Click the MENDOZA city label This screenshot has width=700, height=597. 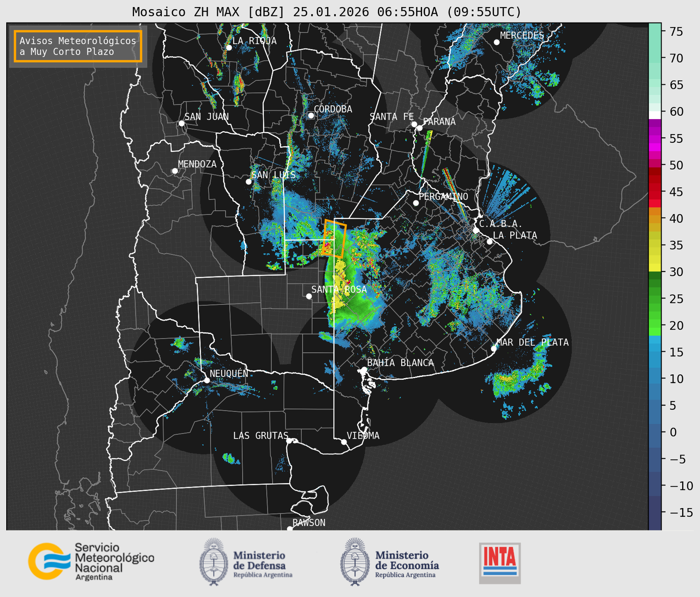pos(197,164)
